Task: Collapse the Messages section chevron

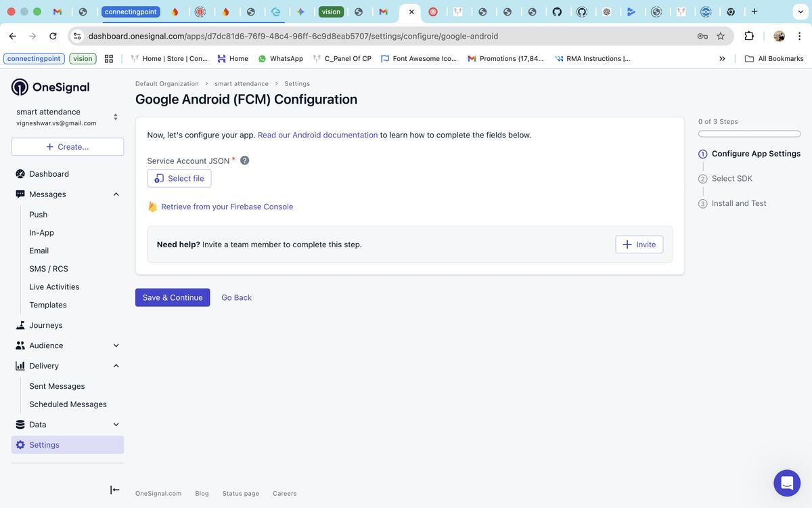Action: click(116, 194)
